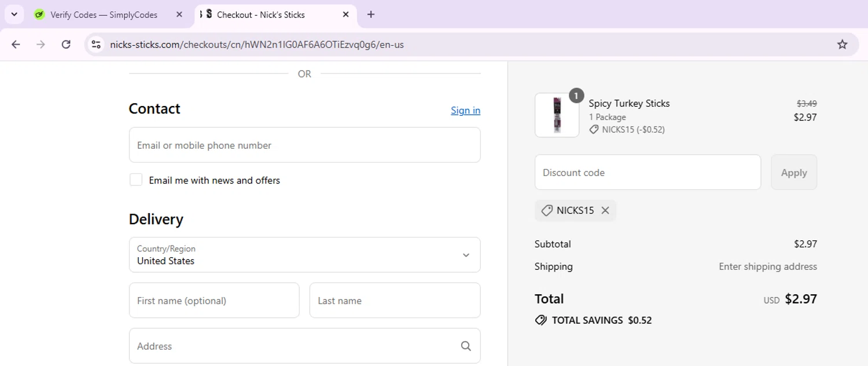
Task: View site information icon in address bar
Action: point(97,45)
